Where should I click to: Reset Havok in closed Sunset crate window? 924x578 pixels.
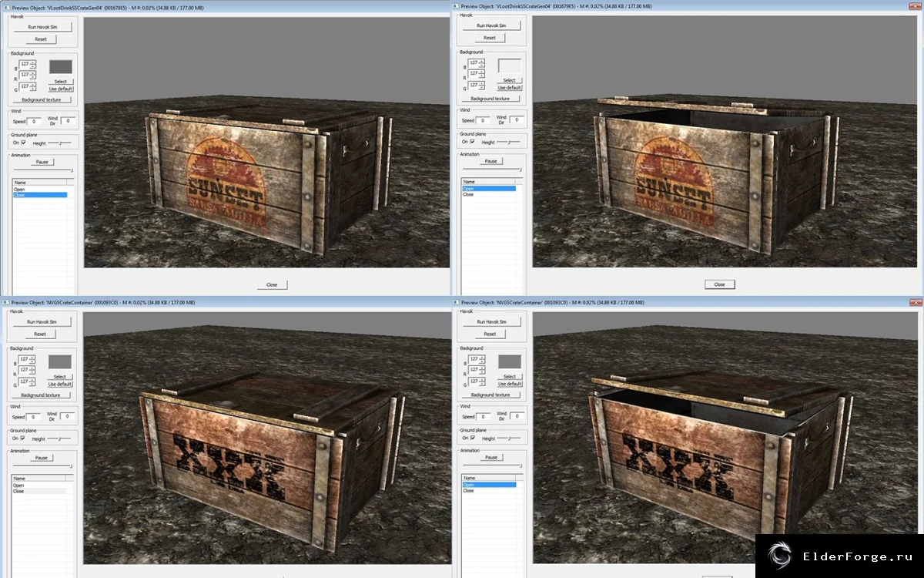click(x=41, y=39)
